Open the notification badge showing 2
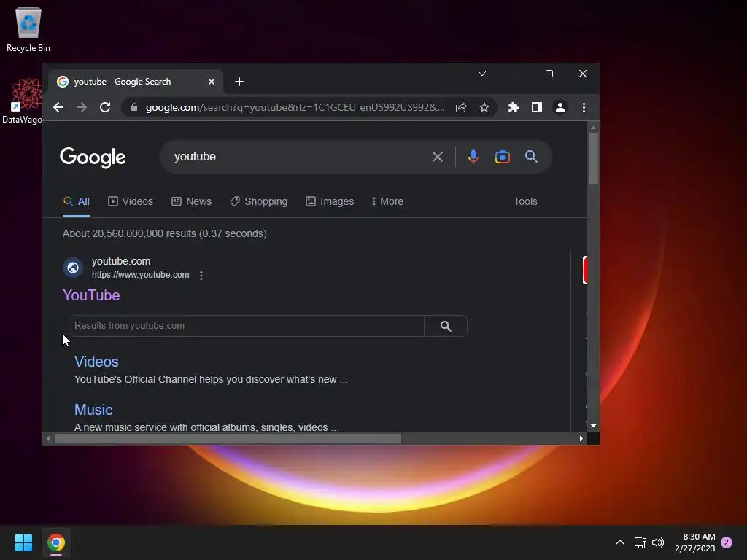 727,542
